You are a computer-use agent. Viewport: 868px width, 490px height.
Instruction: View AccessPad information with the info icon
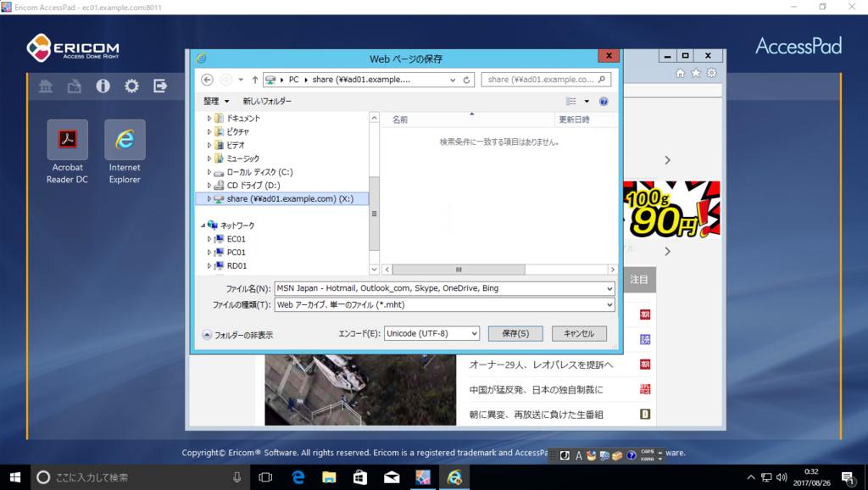(103, 86)
